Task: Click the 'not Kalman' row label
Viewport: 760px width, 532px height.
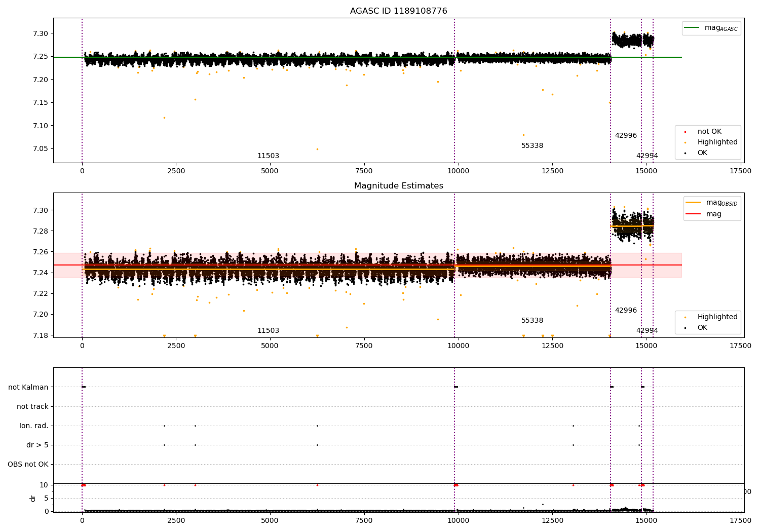Action: coord(28,388)
